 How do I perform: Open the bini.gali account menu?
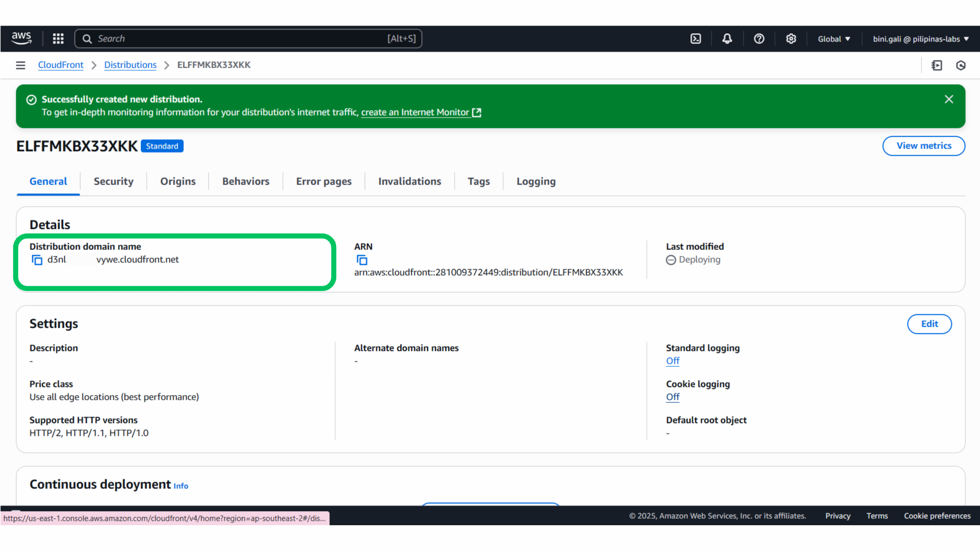point(921,39)
